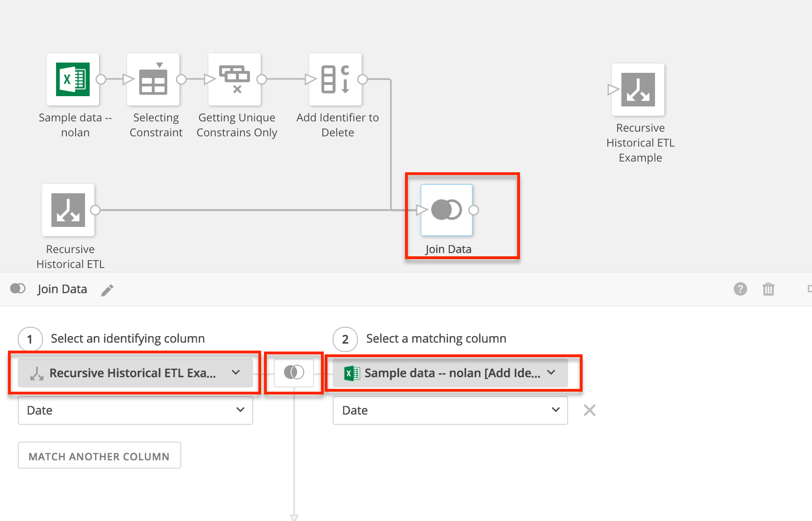Image resolution: width=812 pixels, height=521 pixels.
Task: Click the help question mark icon
Action: [x=740, y=289]
